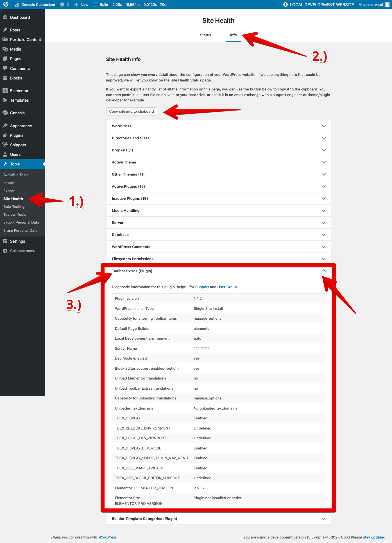Expand the Inactive Plugins (19) section
The width and height of the screenshot is (392, 543).
click(218, 198)
